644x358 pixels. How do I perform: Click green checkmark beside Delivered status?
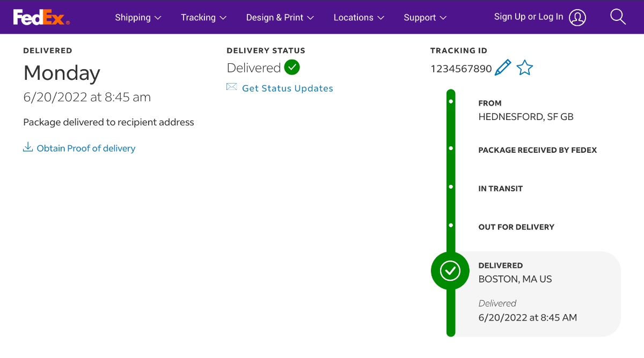[292, 68]
